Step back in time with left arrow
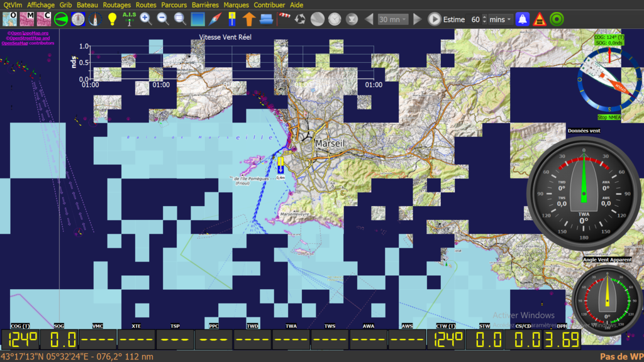This screenshot has height=362, width=644. coord(369,19)
